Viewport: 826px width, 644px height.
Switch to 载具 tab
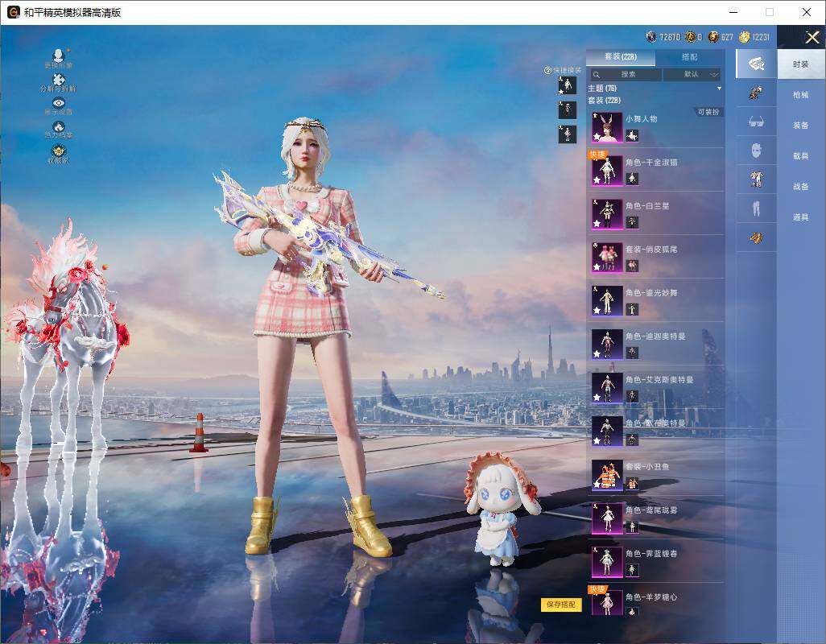[801, 156]
